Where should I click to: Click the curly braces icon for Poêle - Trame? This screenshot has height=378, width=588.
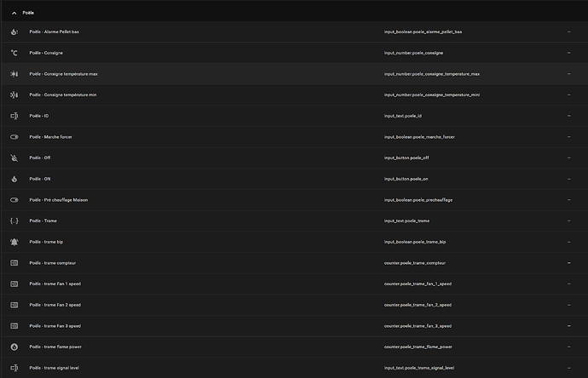click(x=14, y=221)
